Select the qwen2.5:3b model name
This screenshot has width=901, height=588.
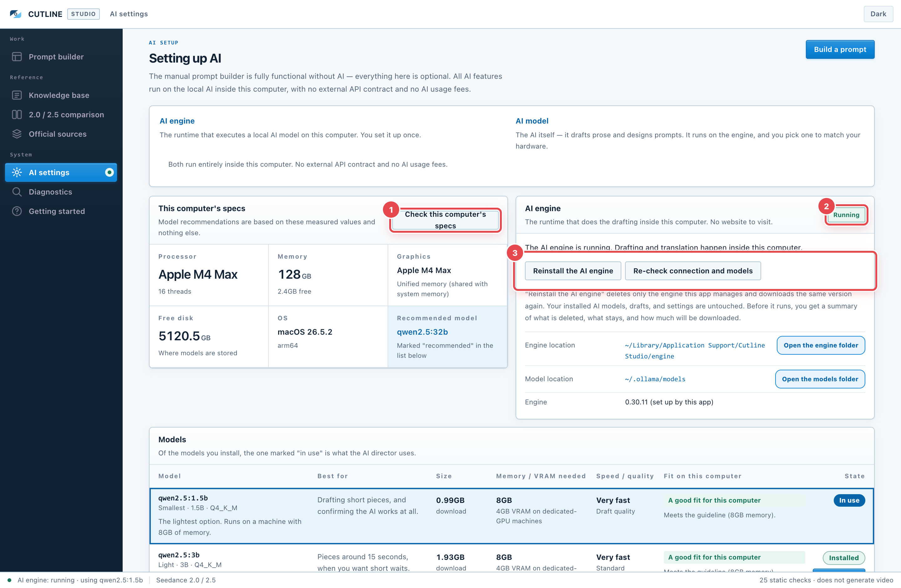179,555
